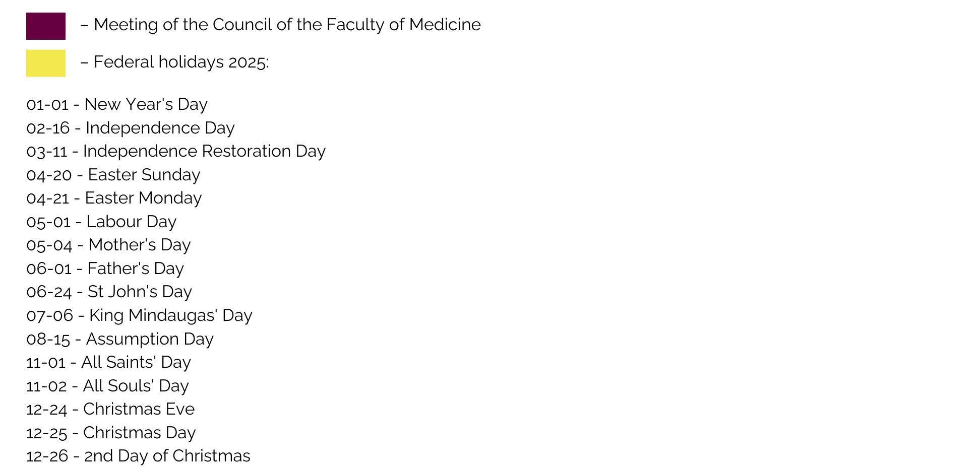Select the 2nd Day of Christmas entry

(x=138, y=456)
